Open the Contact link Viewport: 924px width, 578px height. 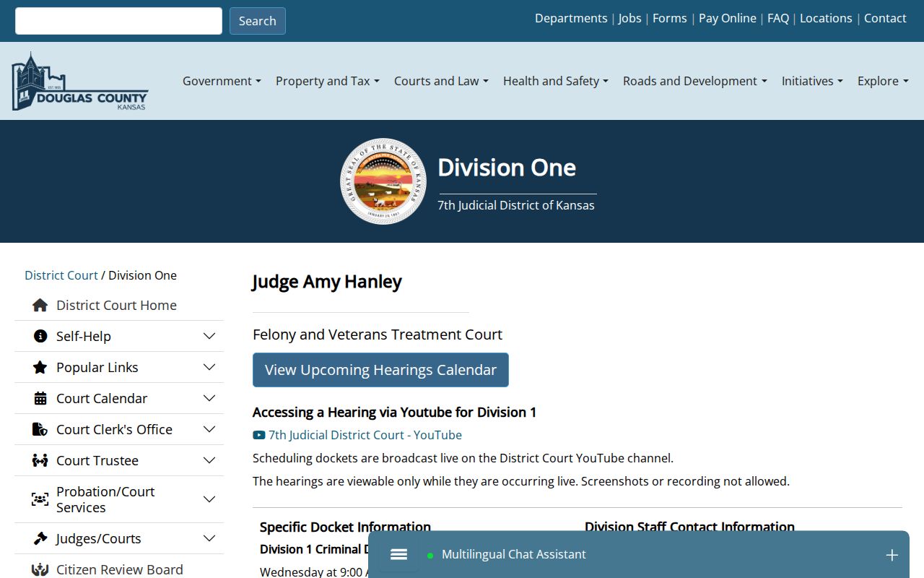click(x=885, y=18)
